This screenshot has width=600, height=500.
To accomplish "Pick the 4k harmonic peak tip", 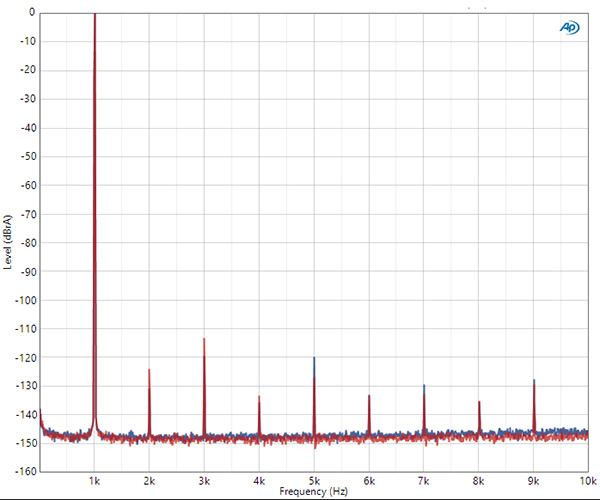I will click(x=259, y=397).
